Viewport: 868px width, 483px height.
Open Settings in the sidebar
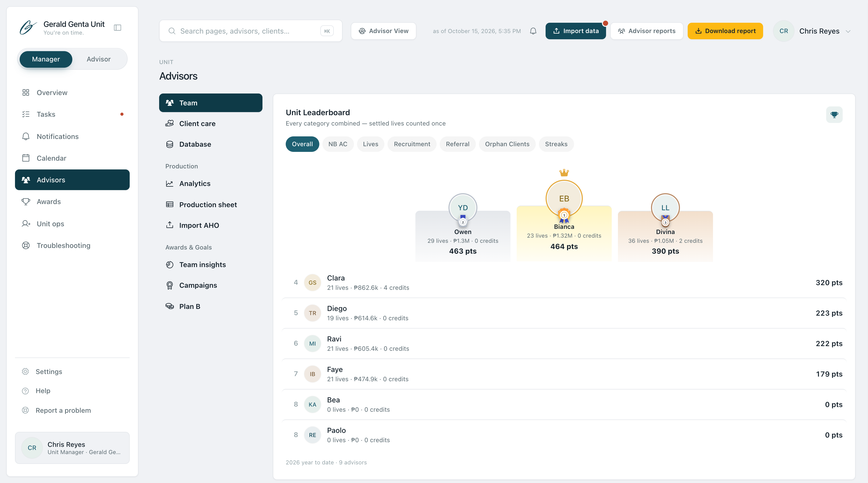point(72,371)
